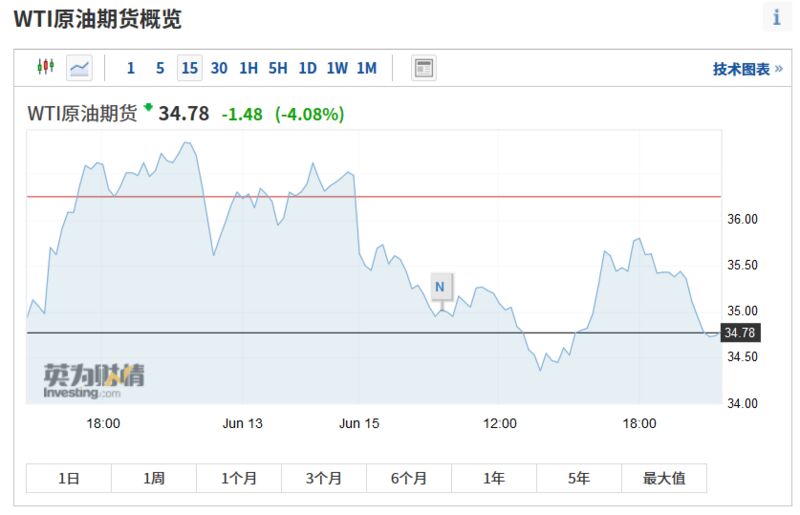Click the 最大值 range button

click(664, 478)
